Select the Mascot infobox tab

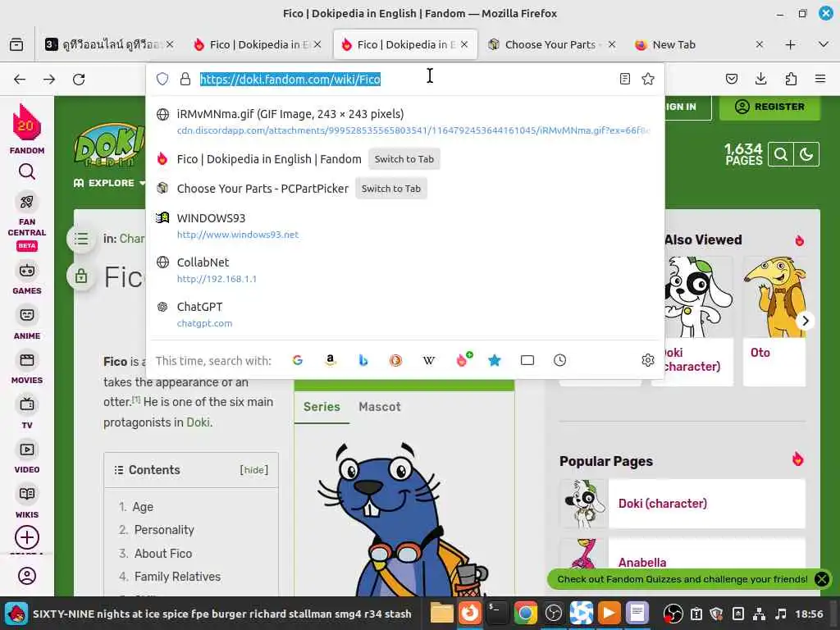point(380,407)
